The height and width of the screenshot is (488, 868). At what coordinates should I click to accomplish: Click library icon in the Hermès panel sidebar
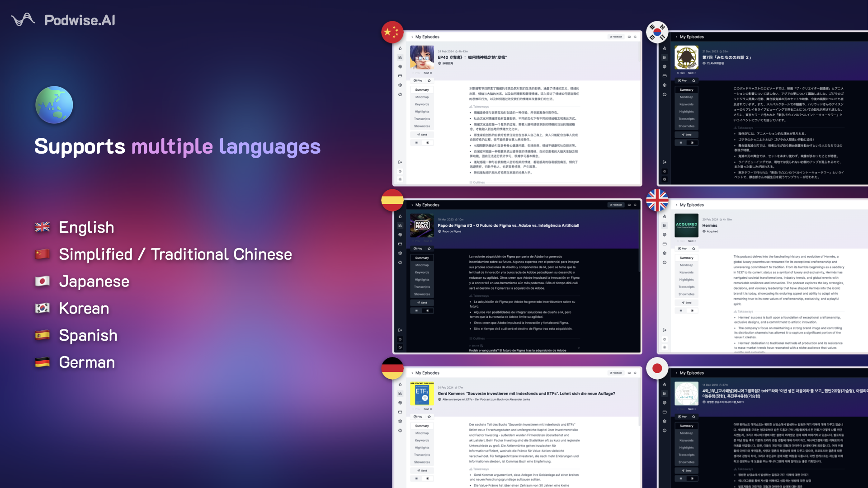[664, 225]
